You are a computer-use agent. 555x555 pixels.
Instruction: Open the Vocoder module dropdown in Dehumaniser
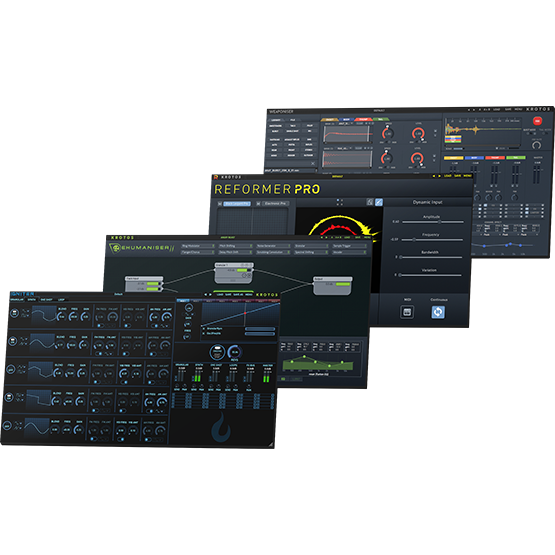coord(349,252)
